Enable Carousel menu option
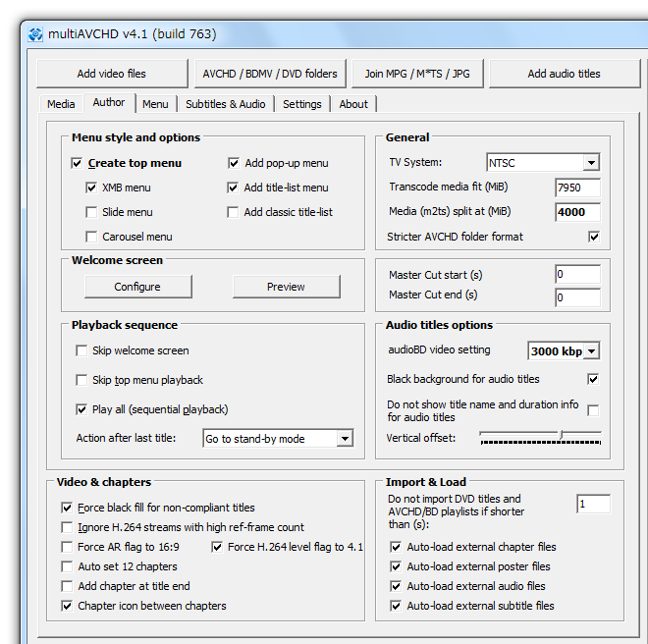648x644 pixels. pyautogui.click(x=91, y=237)
